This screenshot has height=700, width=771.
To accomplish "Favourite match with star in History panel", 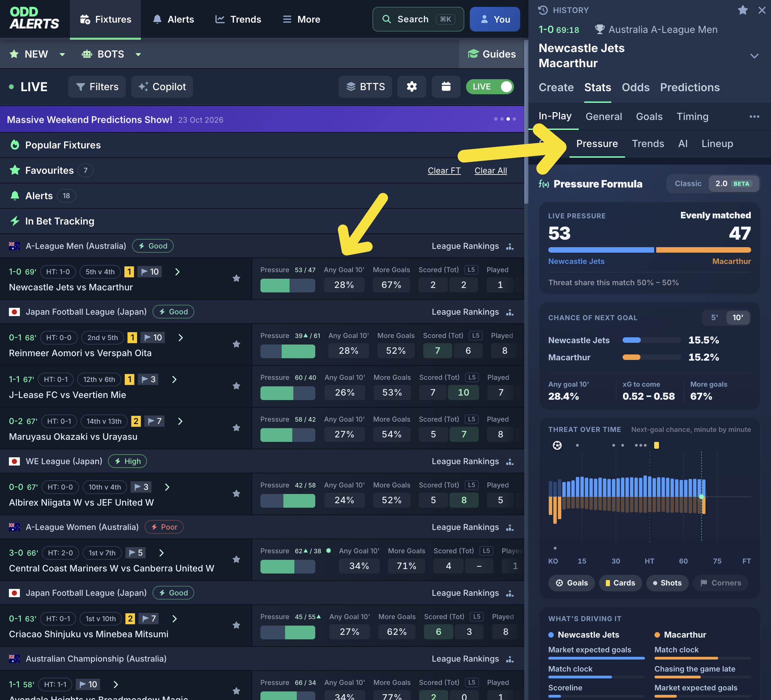I will tap(743, 10).
